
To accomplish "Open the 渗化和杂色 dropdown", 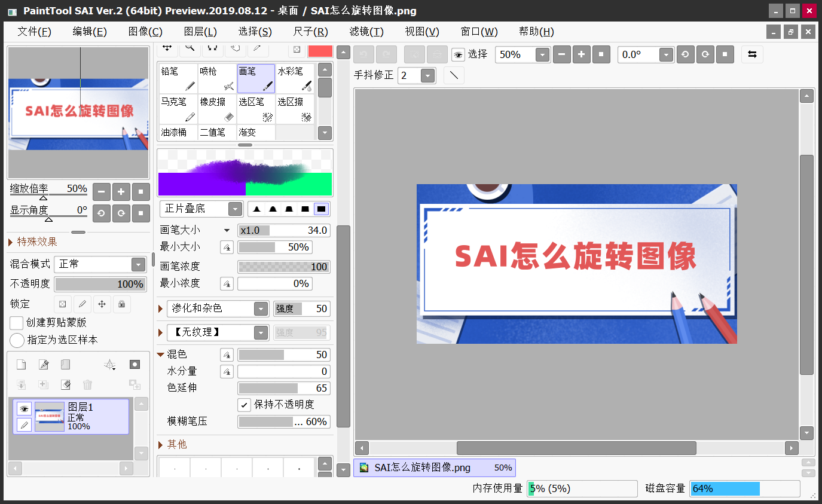I will (218, 308).
